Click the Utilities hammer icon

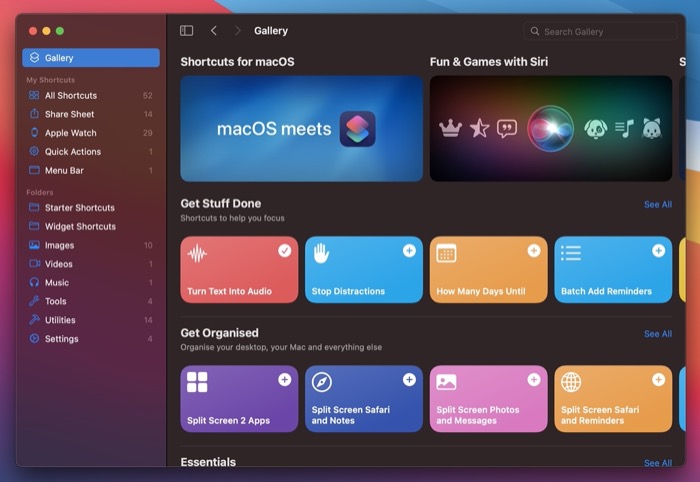click(x=34, y=320)
